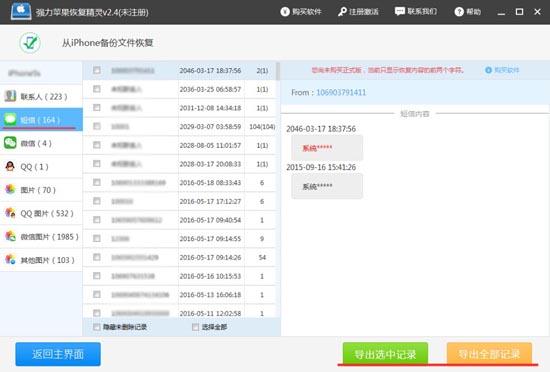Screen dimensions: 550x372
Task: Click the count cell 104(104)
Action: tap(262, 127)
